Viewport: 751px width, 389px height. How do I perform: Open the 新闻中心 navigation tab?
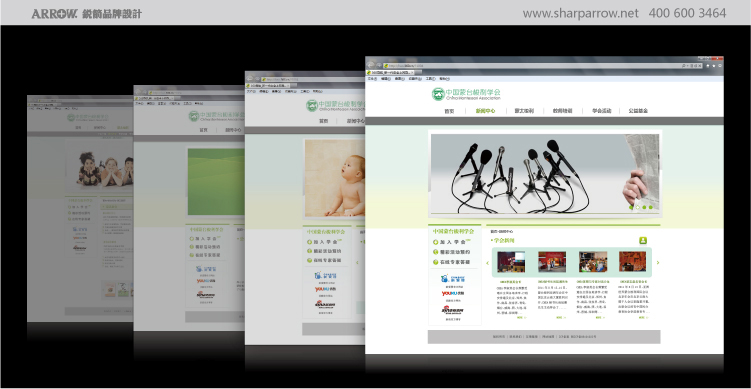point(485,111)
